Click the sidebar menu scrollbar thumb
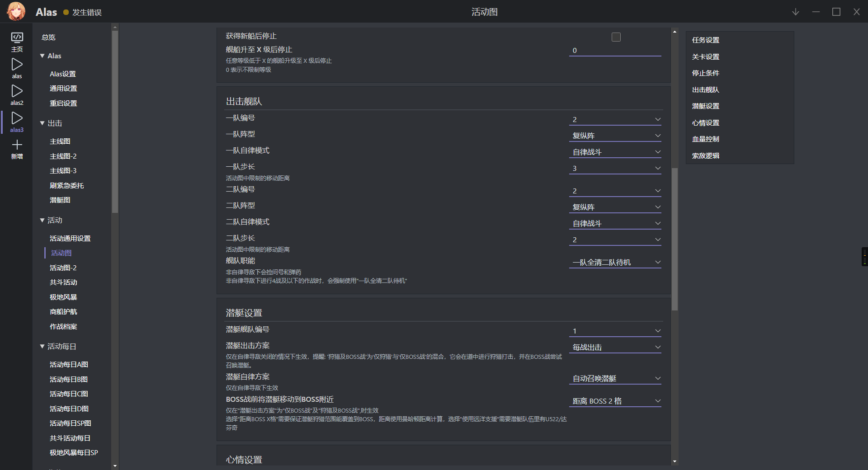The image size is (868, 470). pyautogui.click(x=115, y=122)
